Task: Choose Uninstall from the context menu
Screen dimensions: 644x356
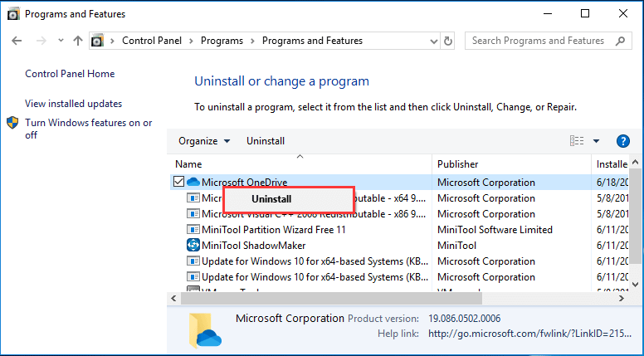Action: pyautogui.click(x=288, y=199)
